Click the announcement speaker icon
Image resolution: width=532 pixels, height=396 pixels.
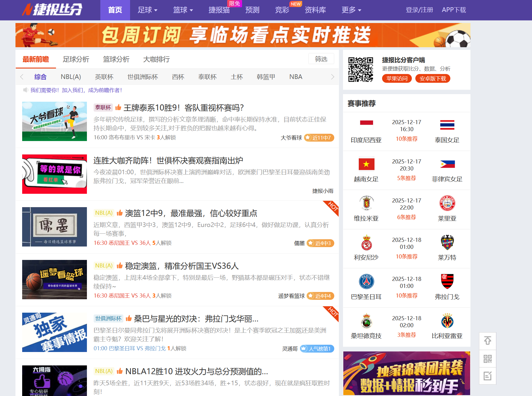(26, 90)
